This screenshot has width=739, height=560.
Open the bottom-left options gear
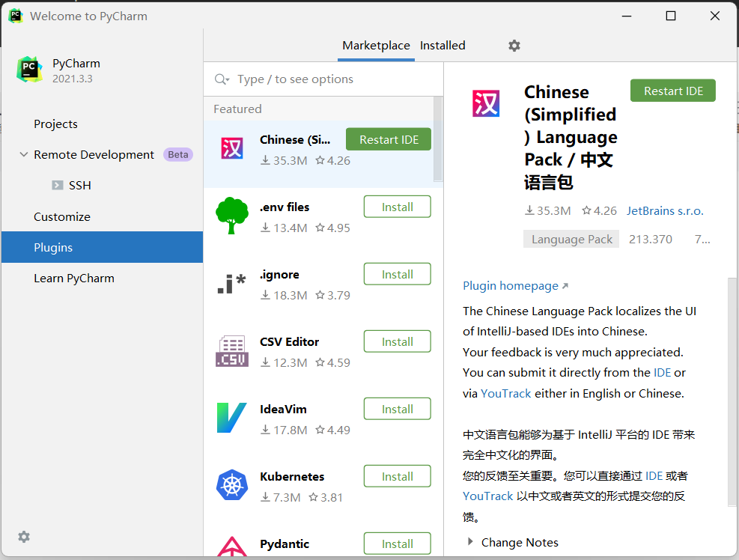point(23,537)
